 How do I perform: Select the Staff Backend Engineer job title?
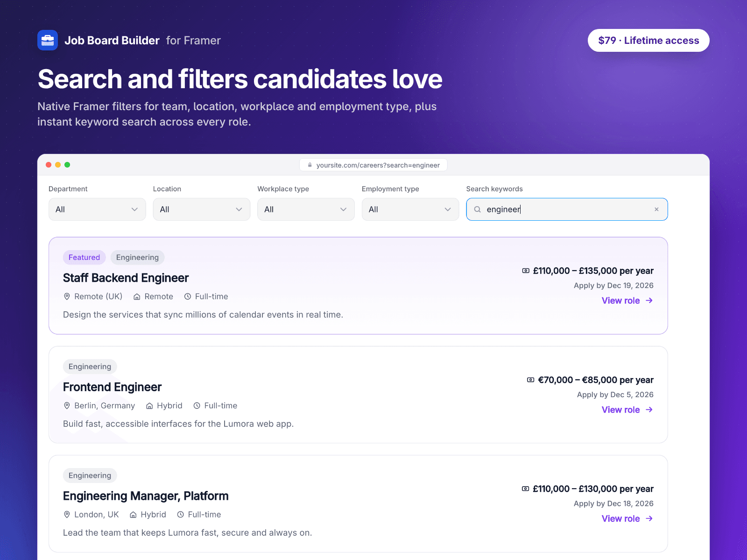pyautogui.click(x=126, y=278)
